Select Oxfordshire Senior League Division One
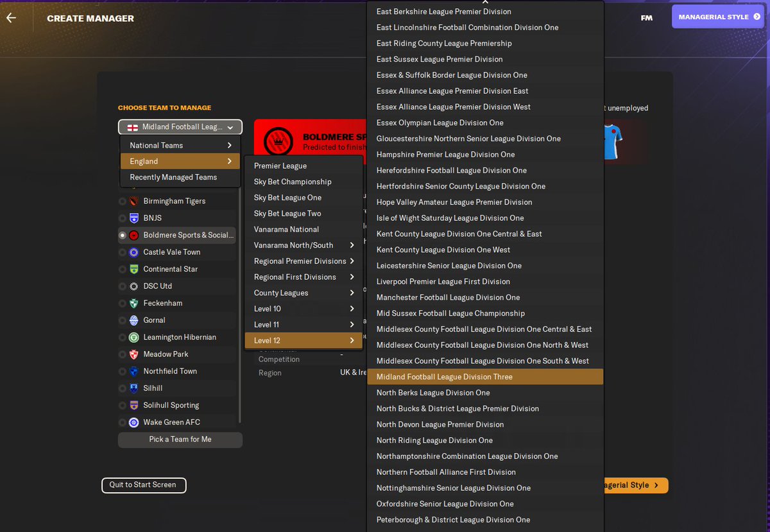The width and height of the screenshot is (770, 532). pos(485,504)
